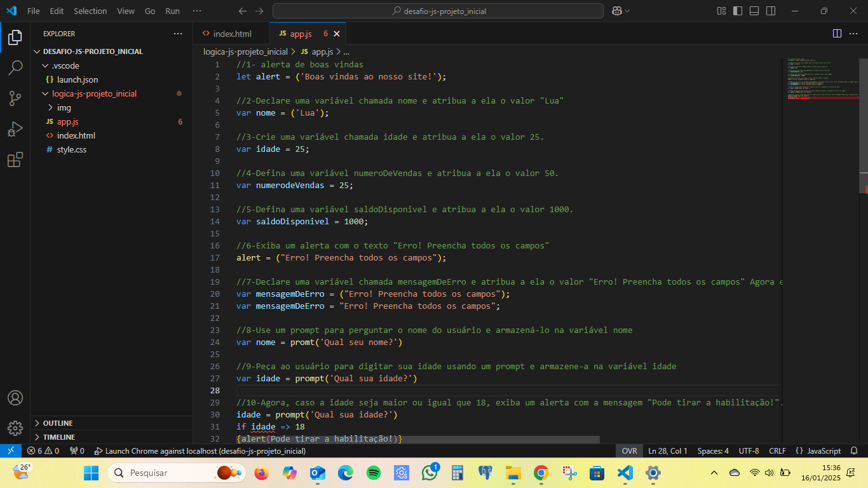Open editor more actions ellipsis

pyautogui.click(x=854, y=34)
